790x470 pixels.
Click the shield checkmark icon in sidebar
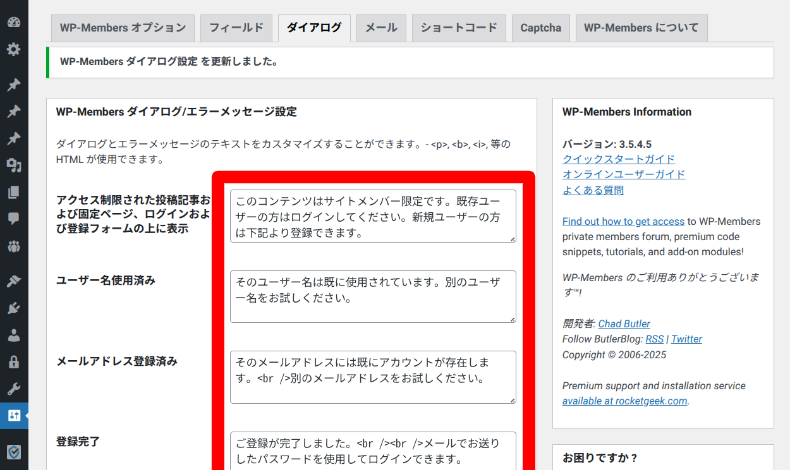14,452
